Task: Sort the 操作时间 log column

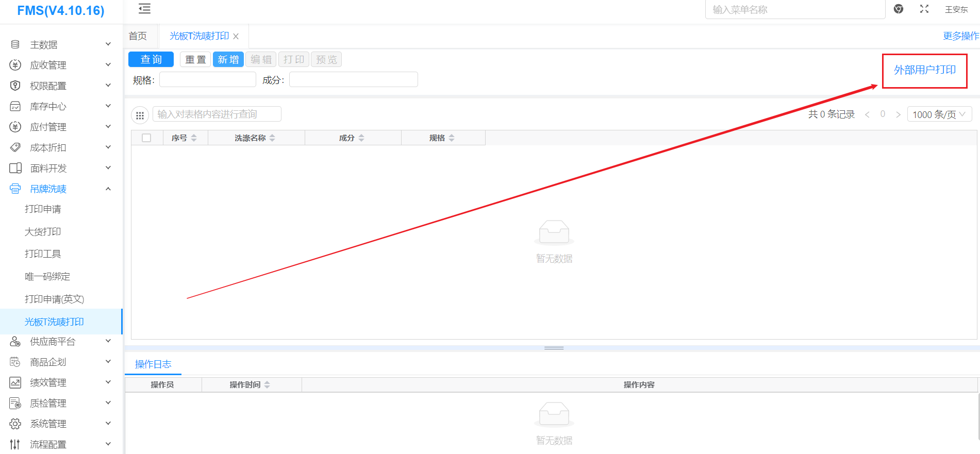Action: (x=267, y=385)
